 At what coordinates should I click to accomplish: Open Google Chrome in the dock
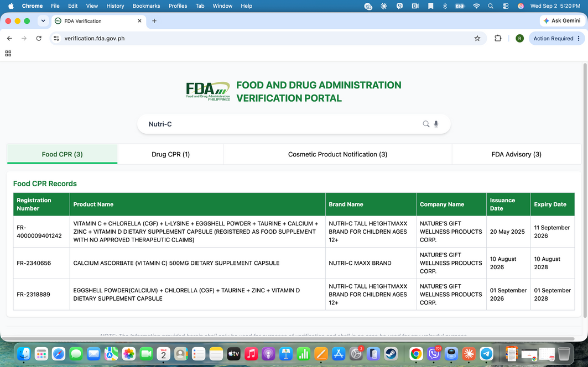pyautogui.click(x=417, y=354)
